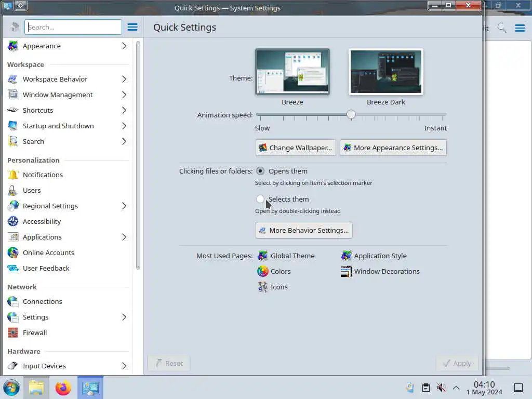Viewport: 532px width, 399px height.
Task: Click the Input Devices mouse icon
Action: click(x=13, y=366)
